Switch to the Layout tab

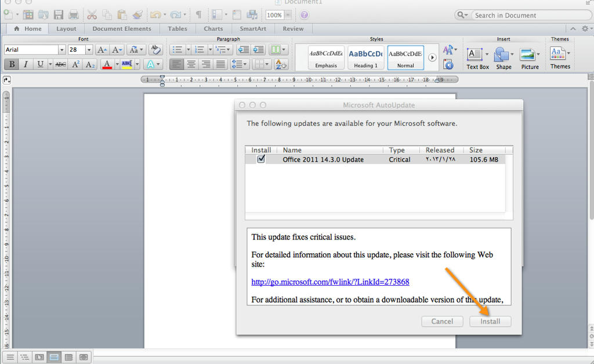pyautogui.click(x=66, y=29)
